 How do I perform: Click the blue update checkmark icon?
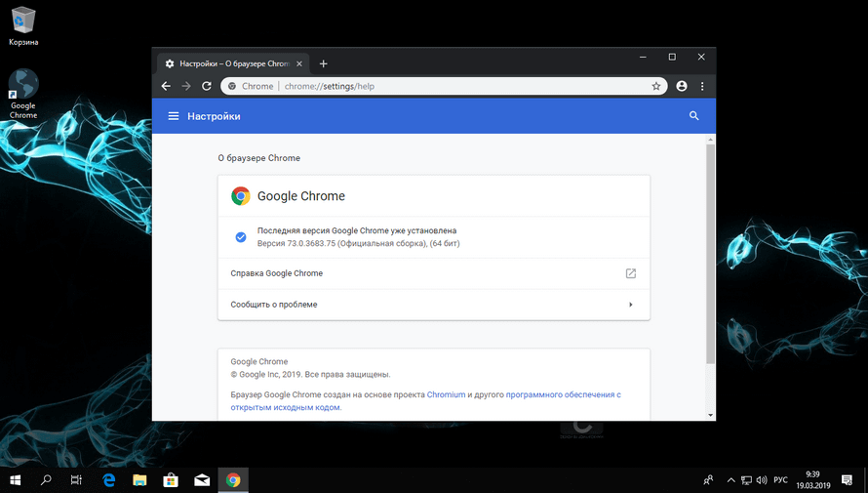(240, 237)
